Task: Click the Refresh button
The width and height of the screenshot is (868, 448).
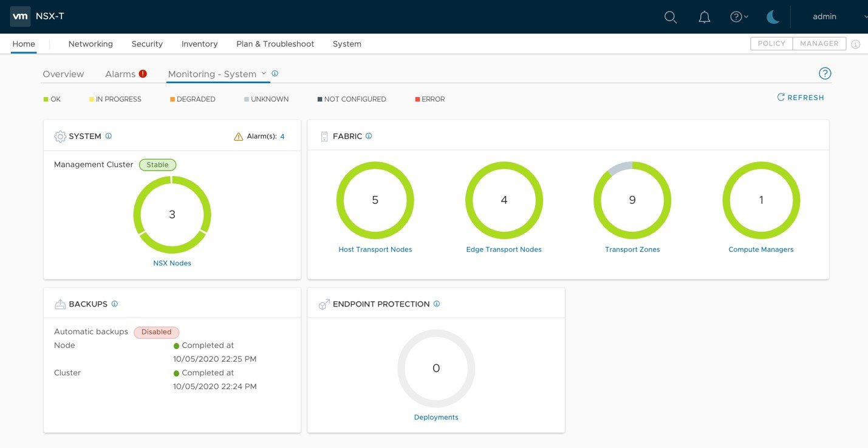Action: tap(801, 98)
